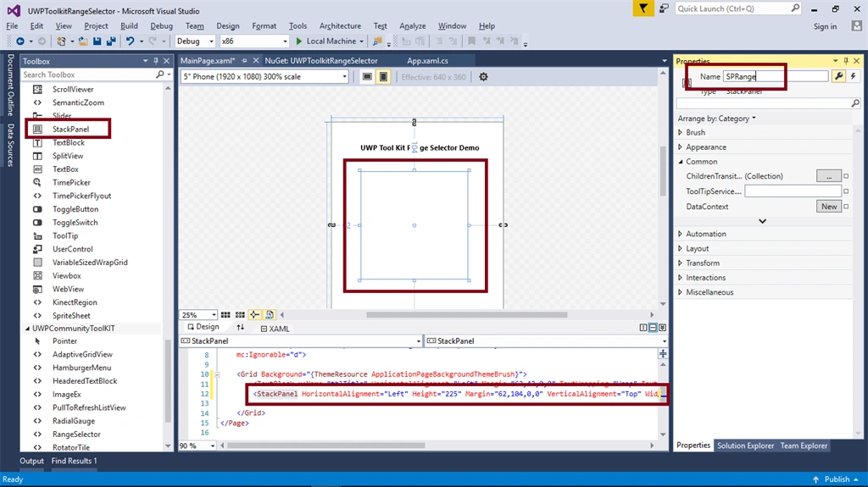Switch designer to landscape orientation
The image size is (868, 487).
367,77
